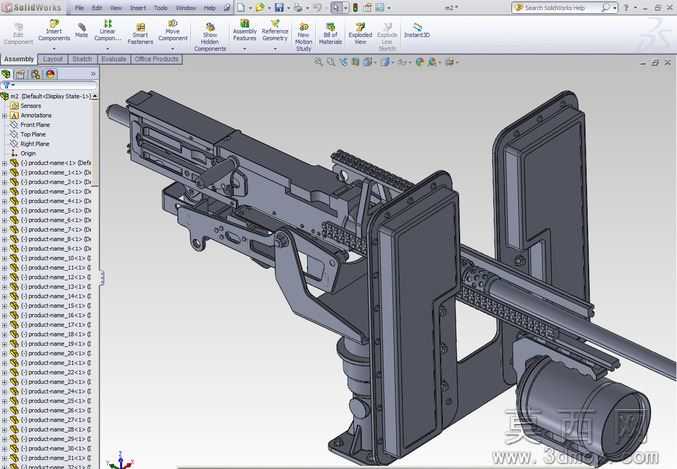Open the PropertyManager tab icon
The height and width of the screenshot is (469, 677).
[x=20, y=74]
